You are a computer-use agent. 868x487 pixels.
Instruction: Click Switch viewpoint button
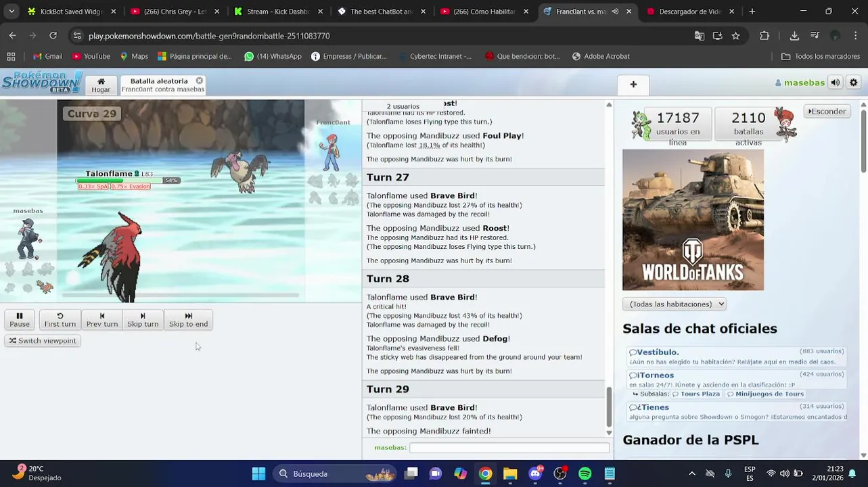pos(43,341)
